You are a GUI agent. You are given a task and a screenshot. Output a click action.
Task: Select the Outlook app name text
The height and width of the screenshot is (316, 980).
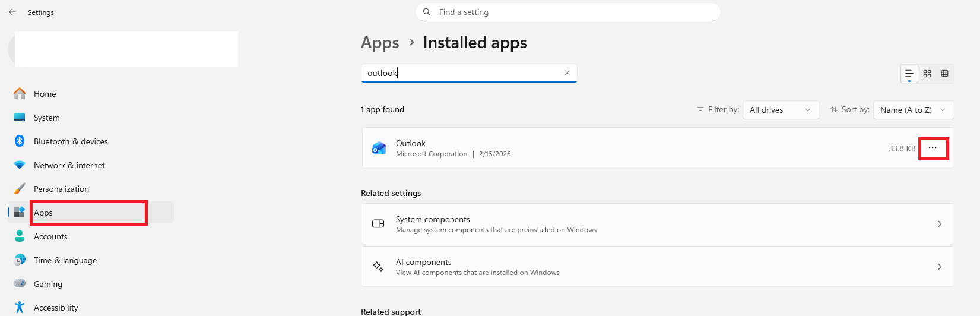(x=411, y=143)
